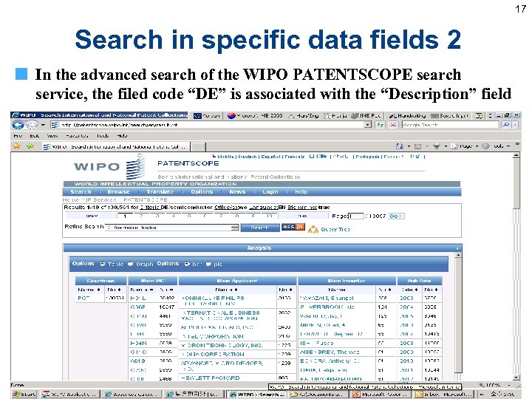Click the search magnifier icon beside Google Search
532x399 pixels.
point(505,125)
